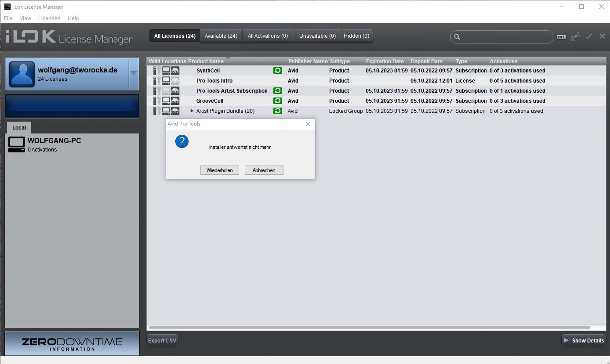Click the X deactivate icon in toolbar

602,36
